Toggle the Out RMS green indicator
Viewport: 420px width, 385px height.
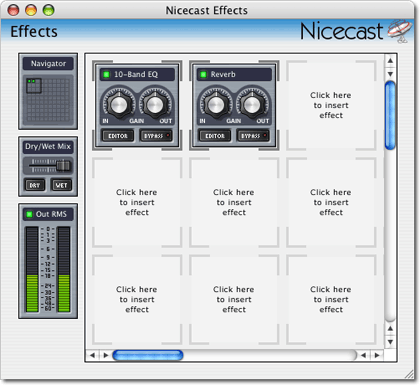[29, 214]
